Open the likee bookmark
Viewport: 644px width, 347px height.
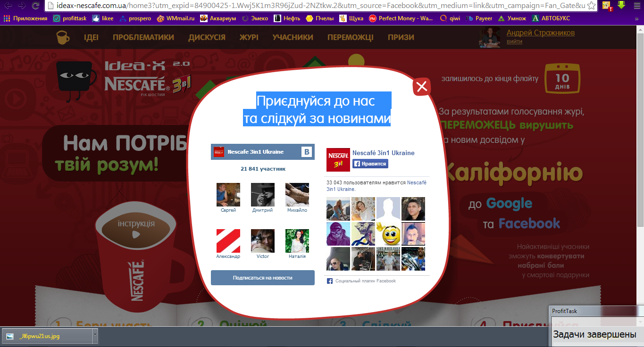103,18
